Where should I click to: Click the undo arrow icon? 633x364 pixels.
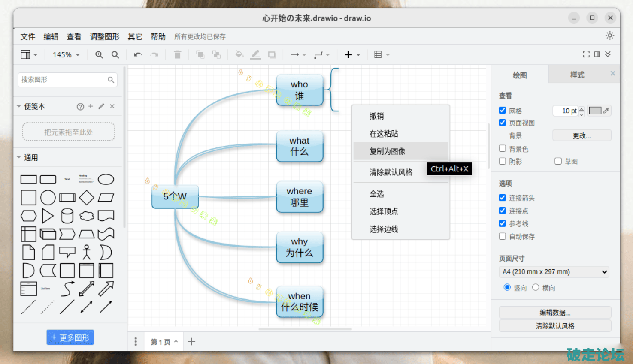tap(138, 55)
